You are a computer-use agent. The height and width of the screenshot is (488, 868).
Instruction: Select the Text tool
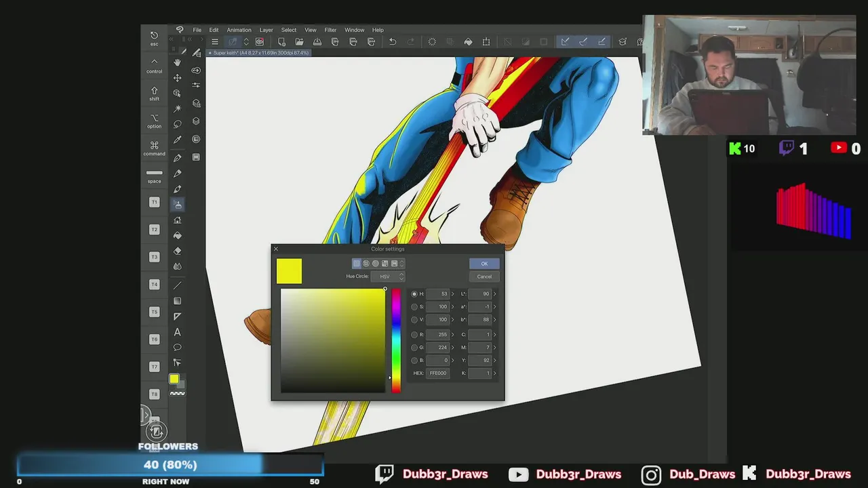pos(178,332)
